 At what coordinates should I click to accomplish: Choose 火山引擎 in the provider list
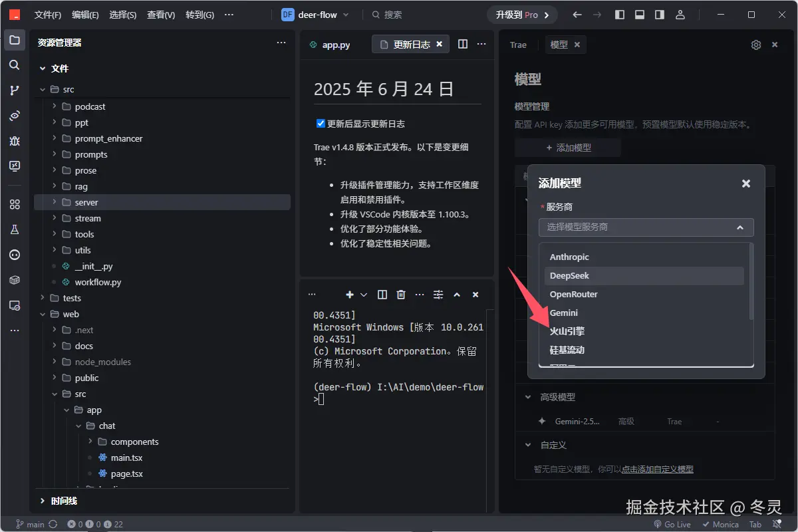pyautogui.click(x=644, y=331)
